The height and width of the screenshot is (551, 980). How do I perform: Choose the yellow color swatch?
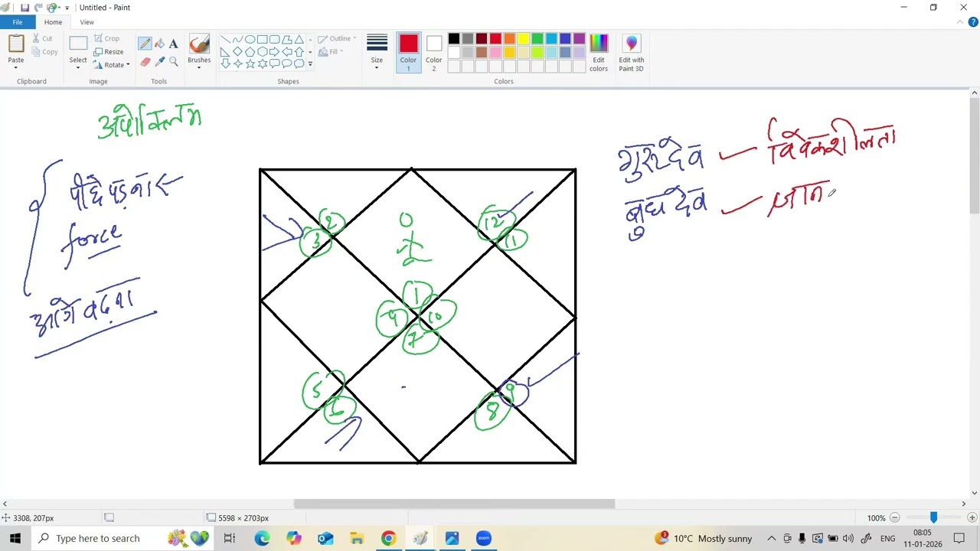[523, 39]
